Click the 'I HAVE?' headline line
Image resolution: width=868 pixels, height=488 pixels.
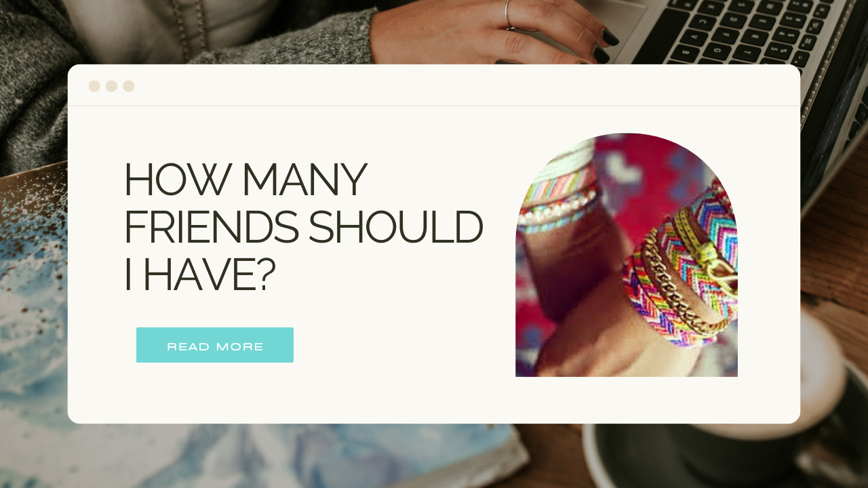tap(200, 274)
